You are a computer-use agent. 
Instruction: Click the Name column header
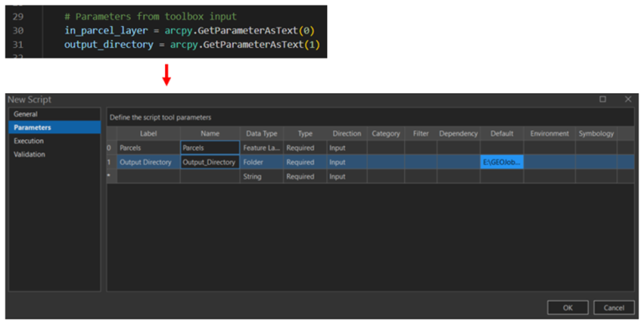coord(210,133)
